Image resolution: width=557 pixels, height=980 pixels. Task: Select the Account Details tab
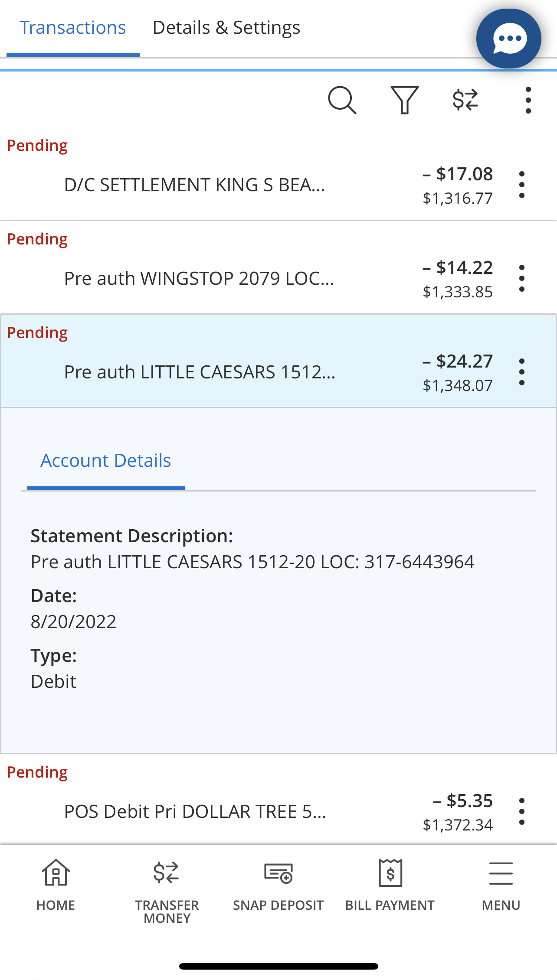coord(106,461)
